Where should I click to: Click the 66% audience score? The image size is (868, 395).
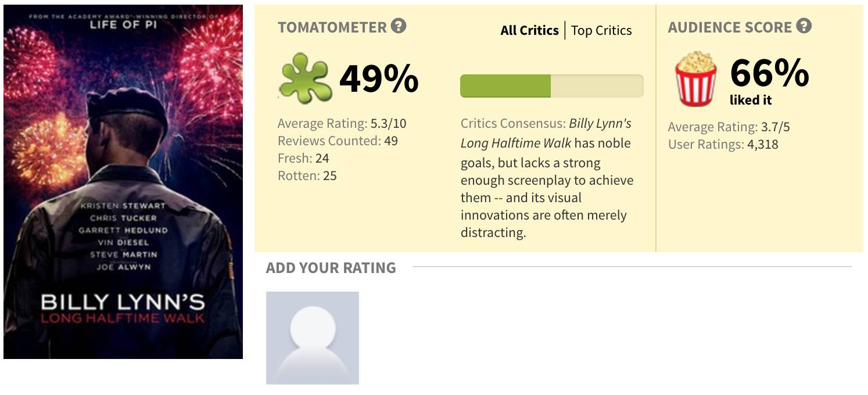tap(769, 73)
